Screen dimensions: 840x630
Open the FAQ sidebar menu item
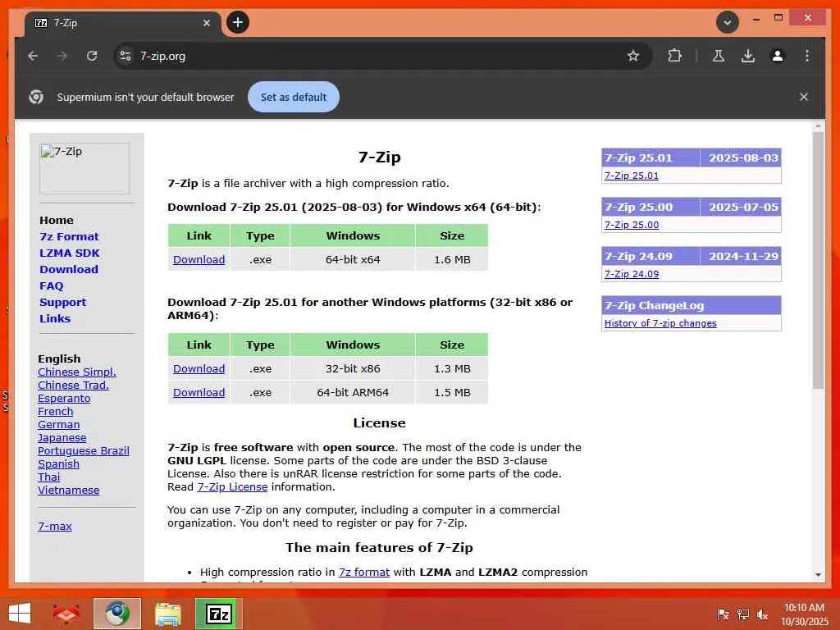[52, 286]
